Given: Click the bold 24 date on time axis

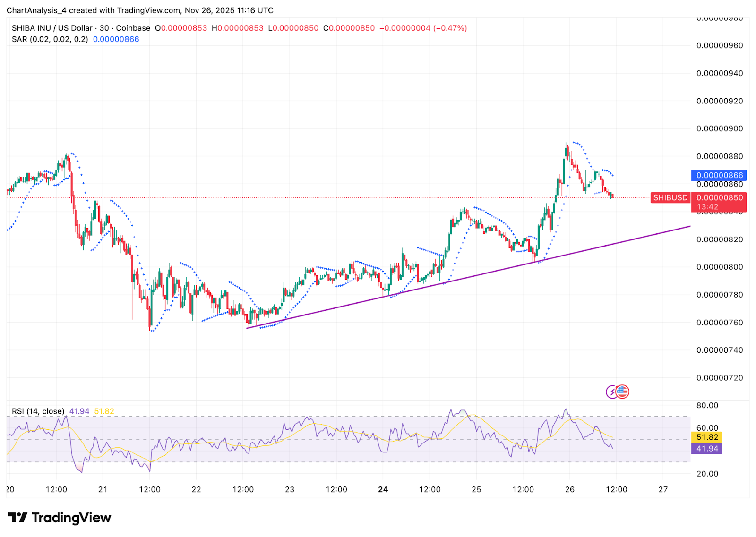Looking at the screenshot, I should (x=383, y=489).
